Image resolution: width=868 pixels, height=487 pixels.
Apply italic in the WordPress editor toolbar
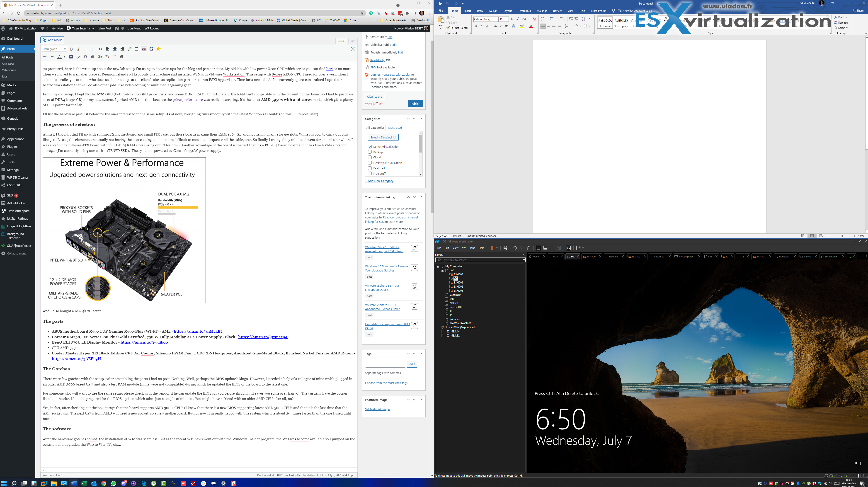(x=78, y=49)
